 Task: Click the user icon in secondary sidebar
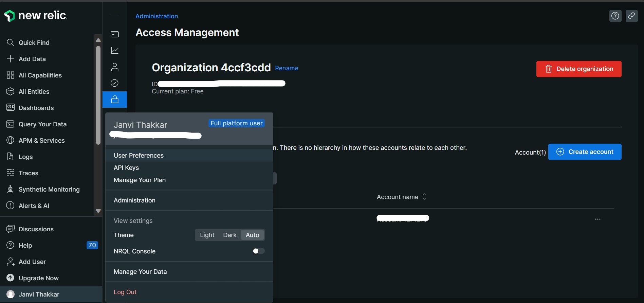(x=115, y=67)
